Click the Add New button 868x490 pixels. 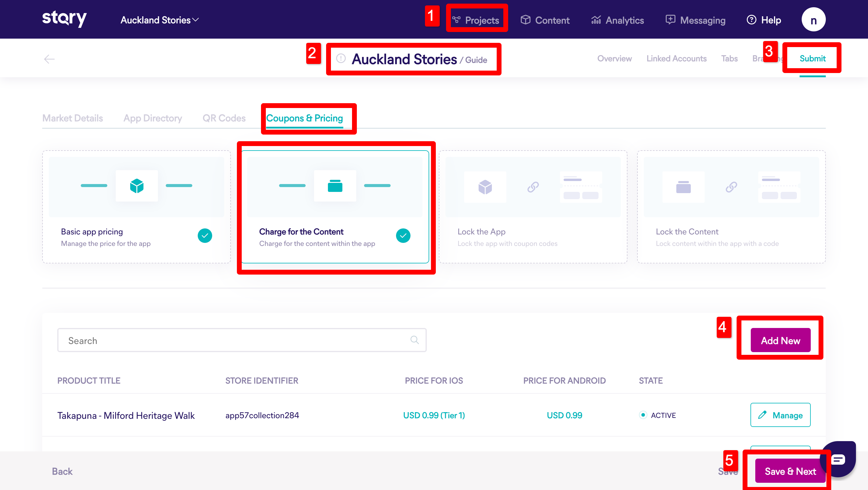tap(780, 340)
